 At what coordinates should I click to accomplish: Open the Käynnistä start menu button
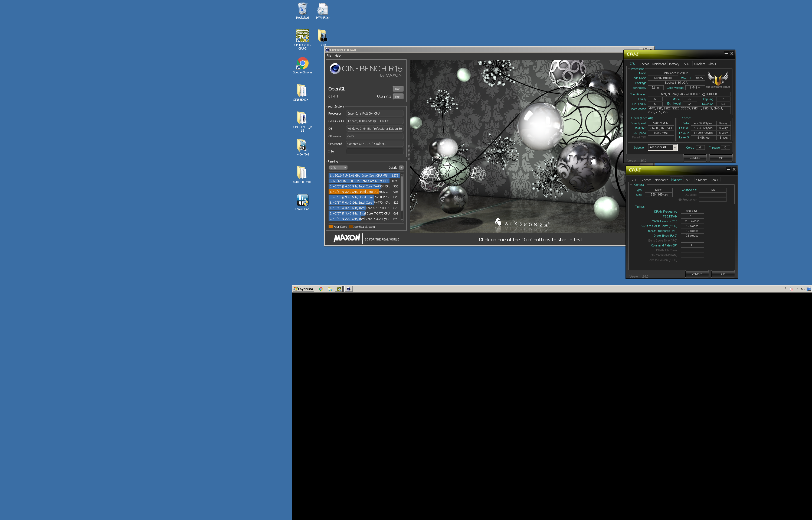coord(304,289)
